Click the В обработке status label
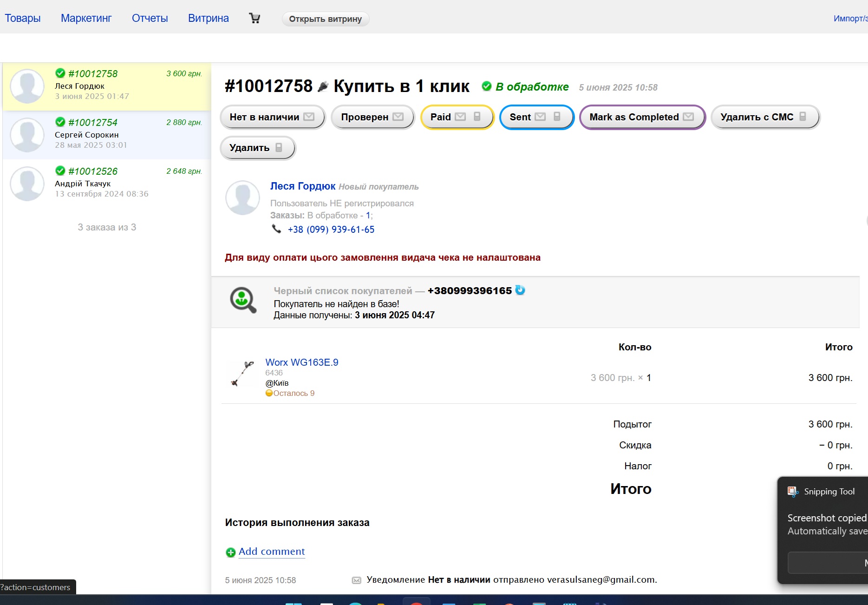This screenshot has width=868, height=605. click(x=532, y=87)
